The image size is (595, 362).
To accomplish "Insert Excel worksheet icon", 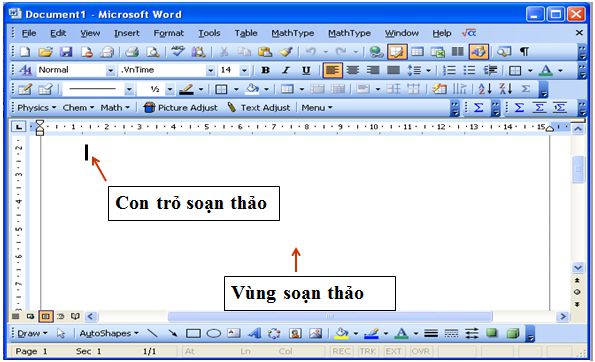I will 438,52.
